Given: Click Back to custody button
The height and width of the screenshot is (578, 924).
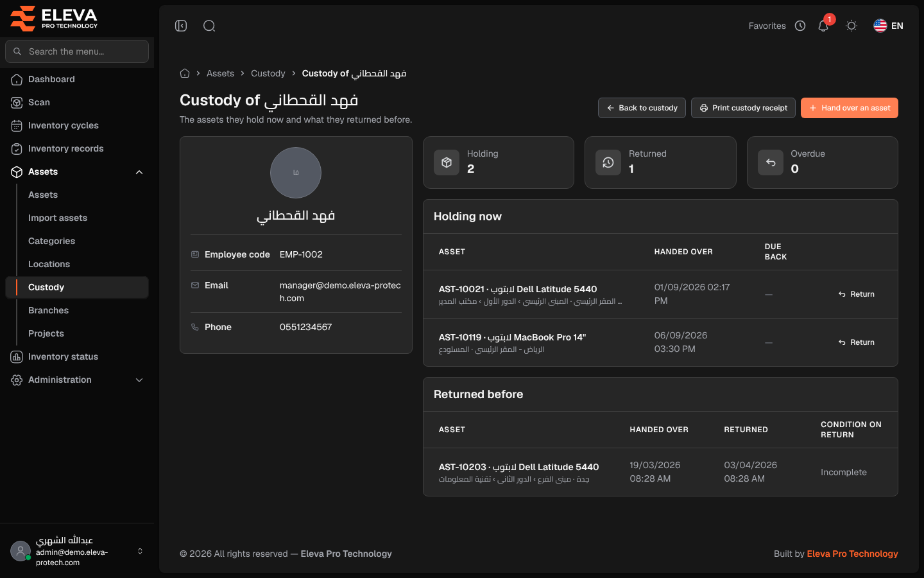Looking at the screenshot, I should coord(642,108).
